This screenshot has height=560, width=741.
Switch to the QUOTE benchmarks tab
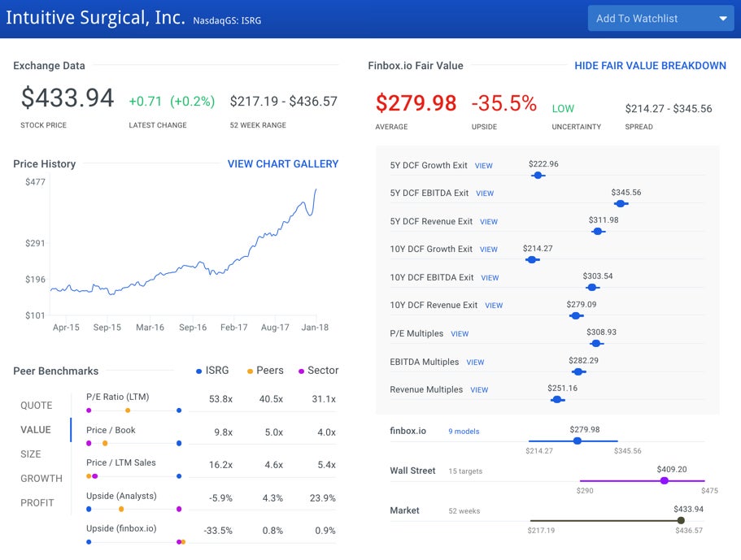click(37, 405)
